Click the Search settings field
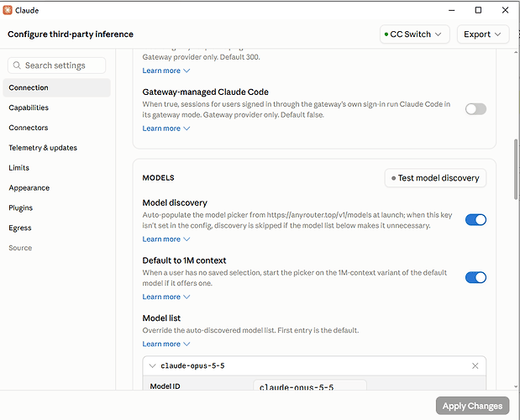The width and height of the screenshot is (520, 420). click(57, 66)
